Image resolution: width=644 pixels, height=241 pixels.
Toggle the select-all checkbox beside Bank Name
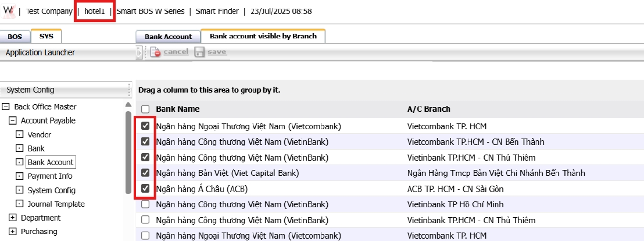point(145,109)
